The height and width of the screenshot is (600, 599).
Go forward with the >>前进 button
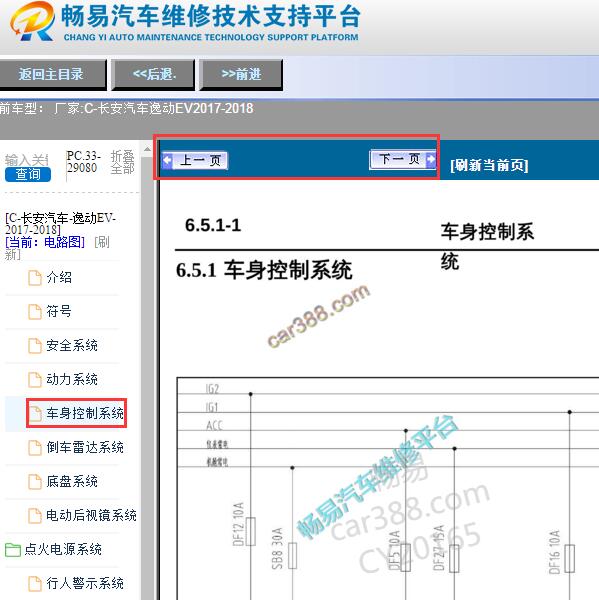[241, 74]
